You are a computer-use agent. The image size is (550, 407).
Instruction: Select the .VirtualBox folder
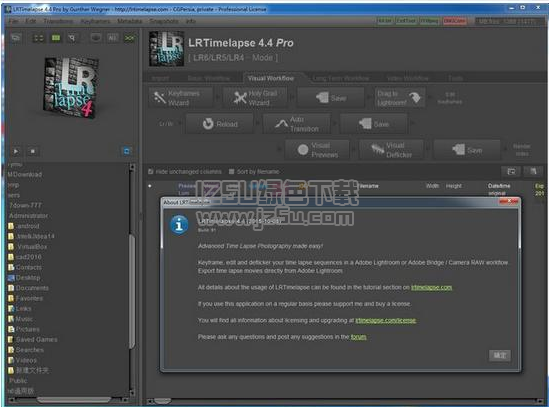[x=28, y=247]
